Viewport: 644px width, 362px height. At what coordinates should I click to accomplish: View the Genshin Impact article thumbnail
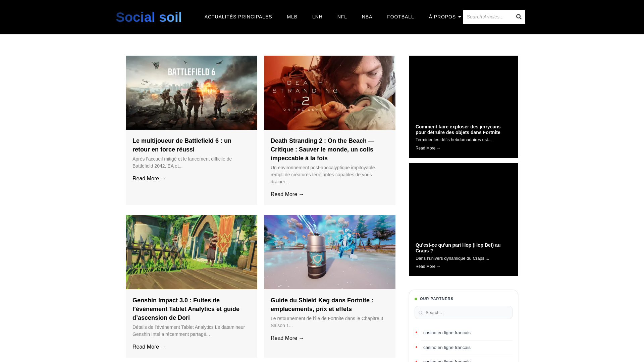(x=192, y=252)
